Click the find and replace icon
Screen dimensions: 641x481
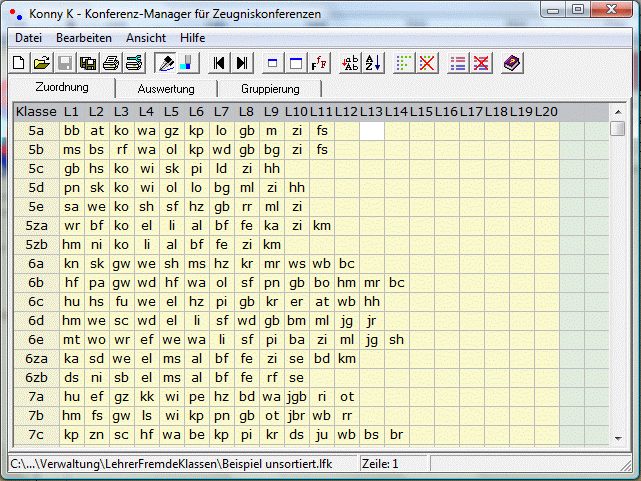(351, 63)
